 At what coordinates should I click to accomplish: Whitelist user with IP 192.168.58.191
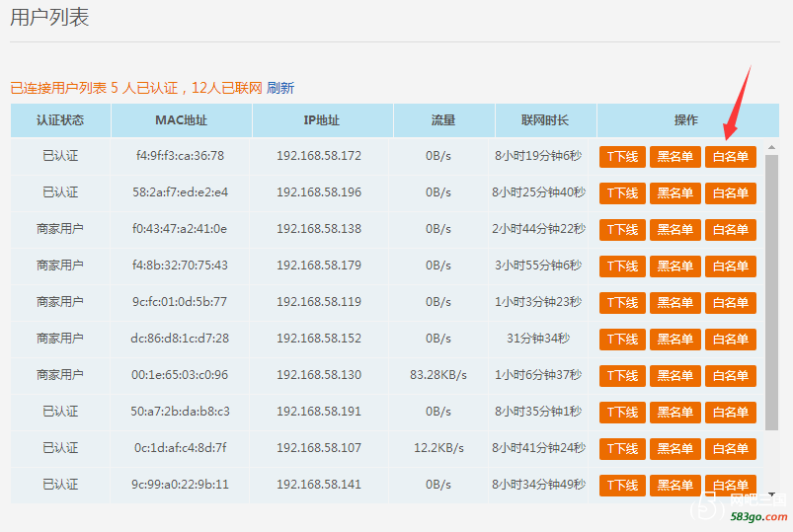click(731, 413)
